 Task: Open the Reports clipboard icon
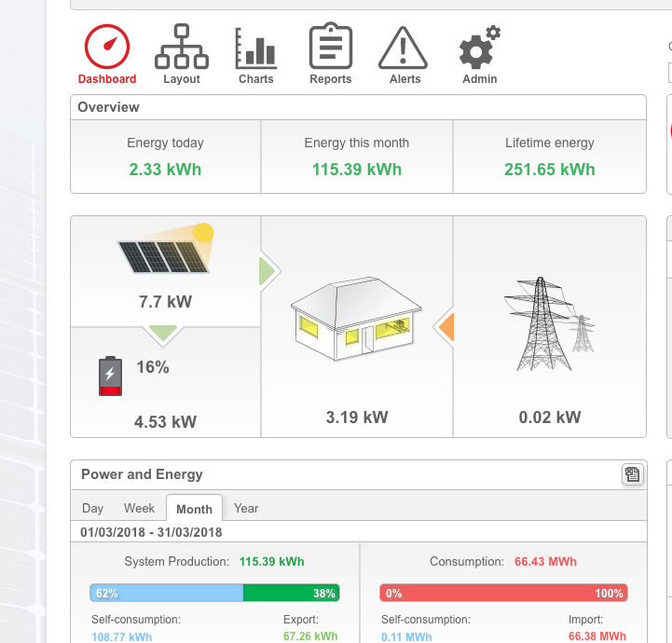[331, 46]
